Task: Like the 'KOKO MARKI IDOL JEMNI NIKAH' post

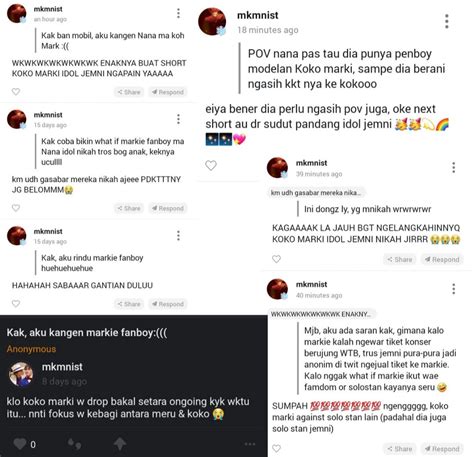Action: pyautogui.click(x=276, y=259)
